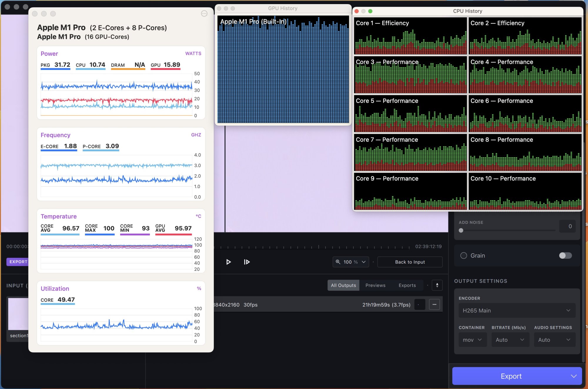588x389 pixels.
Task: Click the chevron arrow on the Export button
Action: (x=573, y=376)
